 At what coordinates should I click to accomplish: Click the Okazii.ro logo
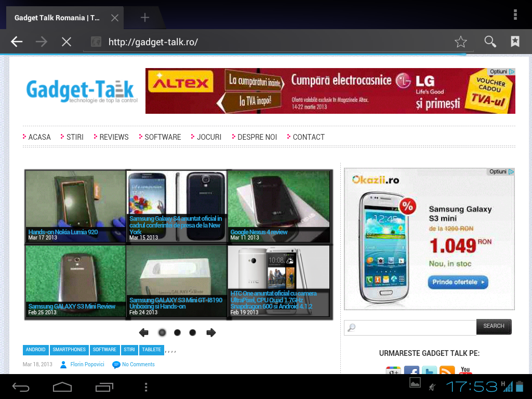click(376, 180)
